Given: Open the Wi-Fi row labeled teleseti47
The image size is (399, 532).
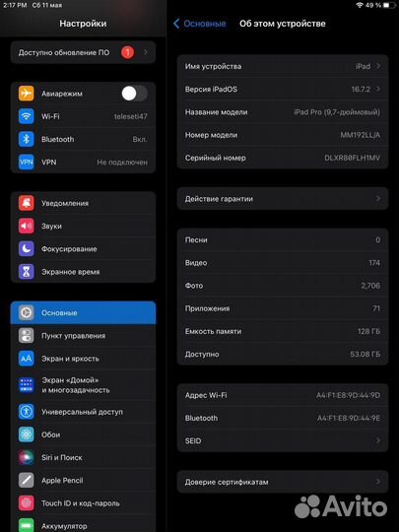Looking at the screenshot, I should pyautogui.click(x=83, y=116).
